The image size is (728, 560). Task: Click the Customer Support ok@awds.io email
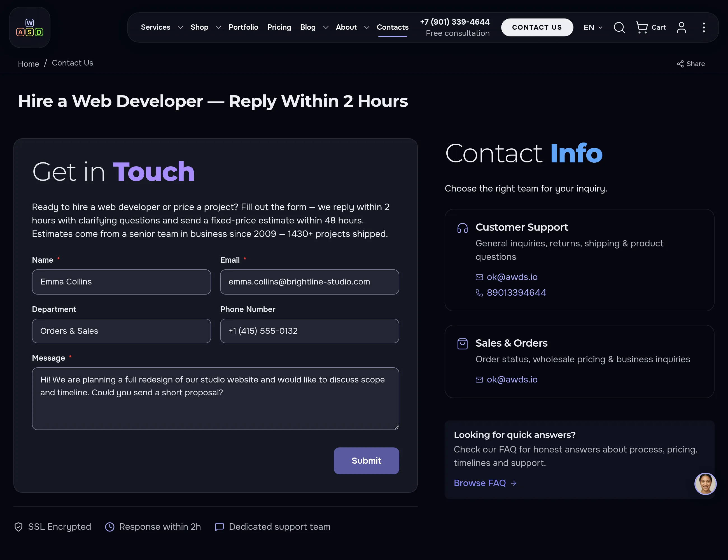[x=512, y=277]
